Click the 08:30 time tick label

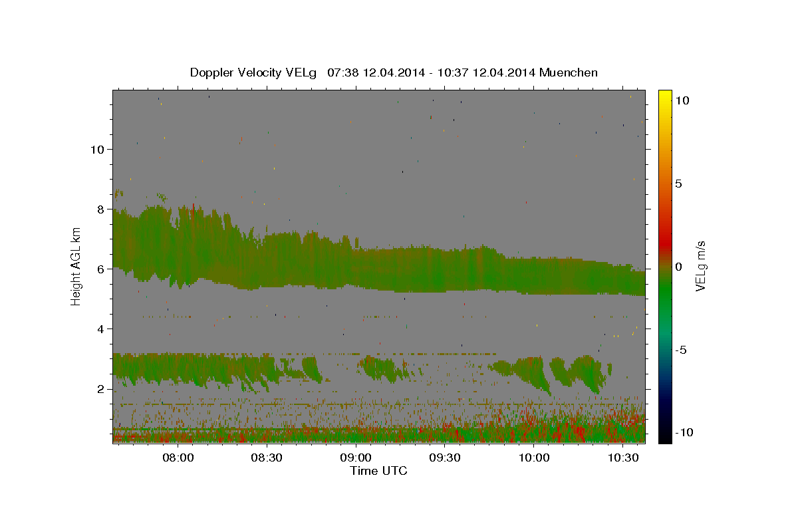[267, 458]
